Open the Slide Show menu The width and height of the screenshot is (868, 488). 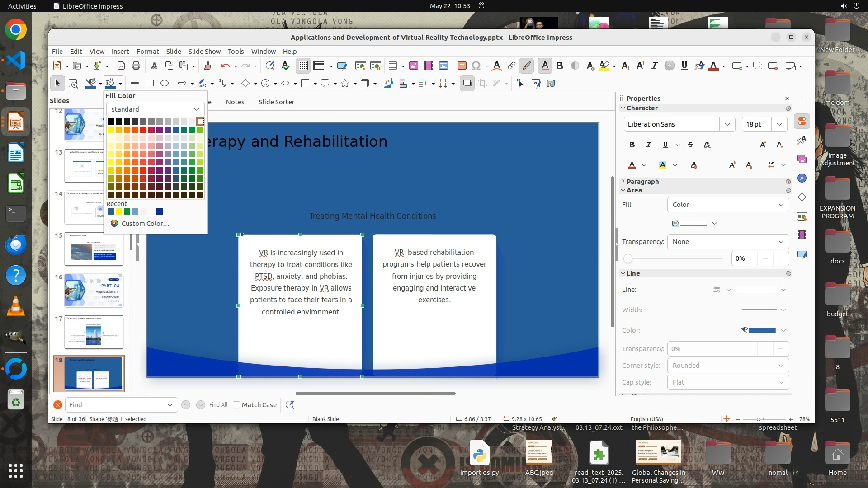[x=204, y=52]
